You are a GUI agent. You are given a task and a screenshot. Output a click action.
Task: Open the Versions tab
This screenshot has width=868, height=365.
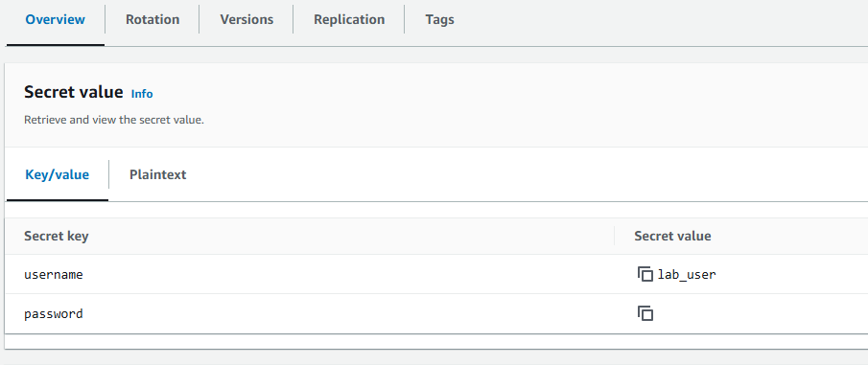(246, 19)
